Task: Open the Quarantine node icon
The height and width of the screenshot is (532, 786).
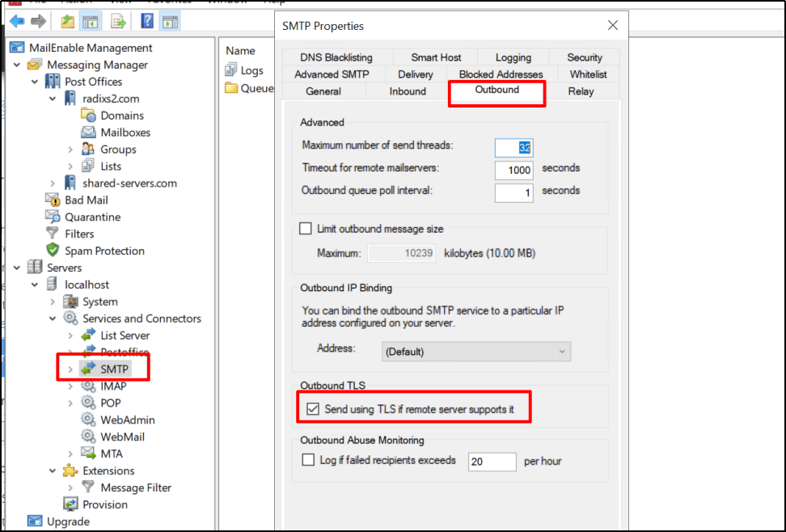Action: pos(53,217)
